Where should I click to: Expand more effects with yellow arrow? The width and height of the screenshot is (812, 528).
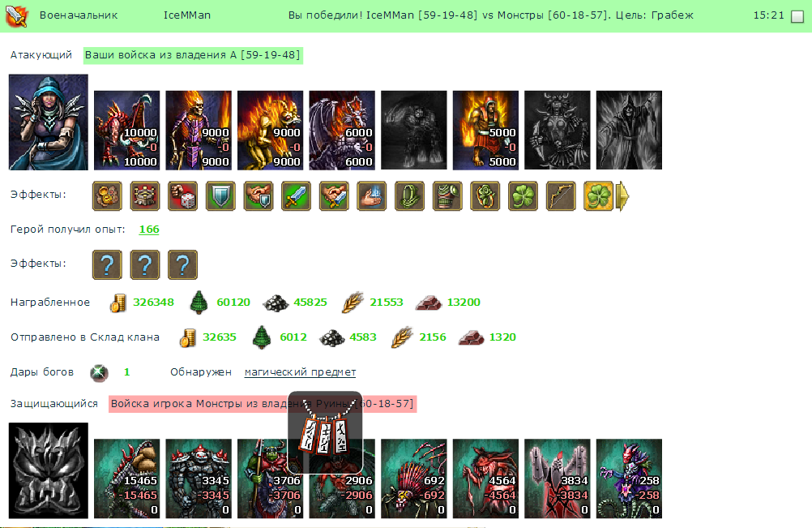pyautogui.click(x=623, y=196)
